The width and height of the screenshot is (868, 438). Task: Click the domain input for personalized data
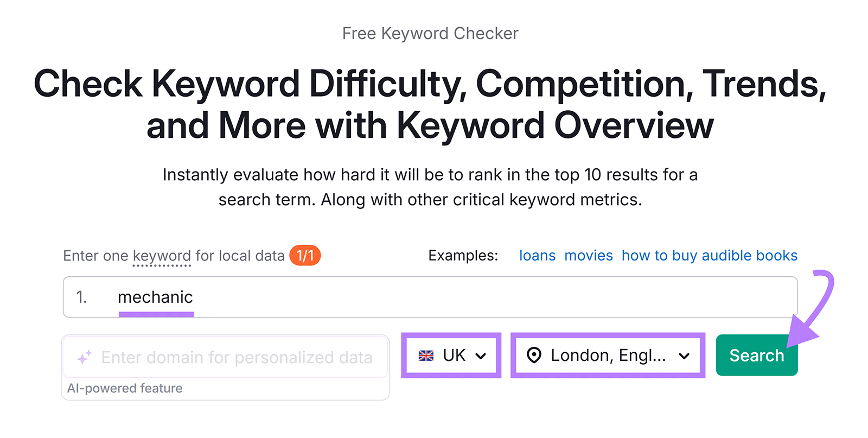[226, 357]
